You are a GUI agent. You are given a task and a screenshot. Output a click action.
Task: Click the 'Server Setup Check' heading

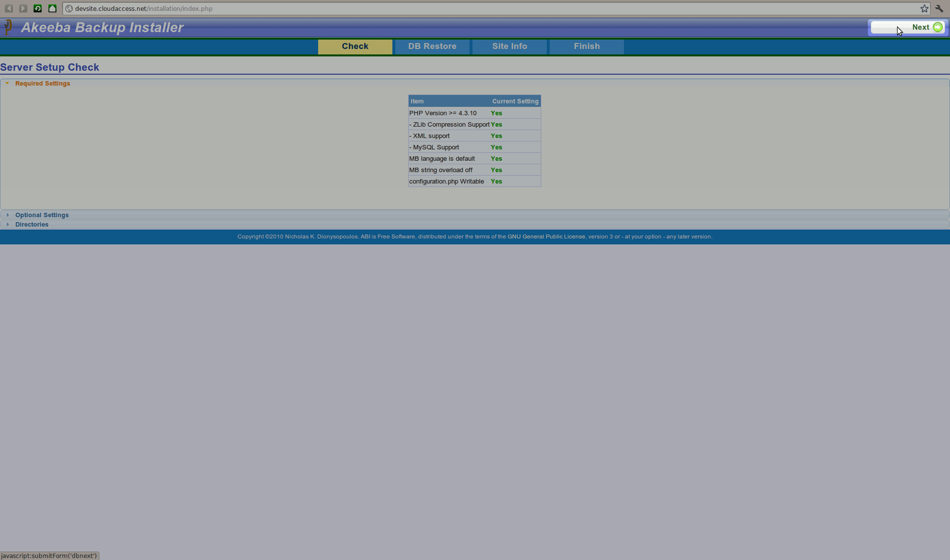(x=49, y=67)
